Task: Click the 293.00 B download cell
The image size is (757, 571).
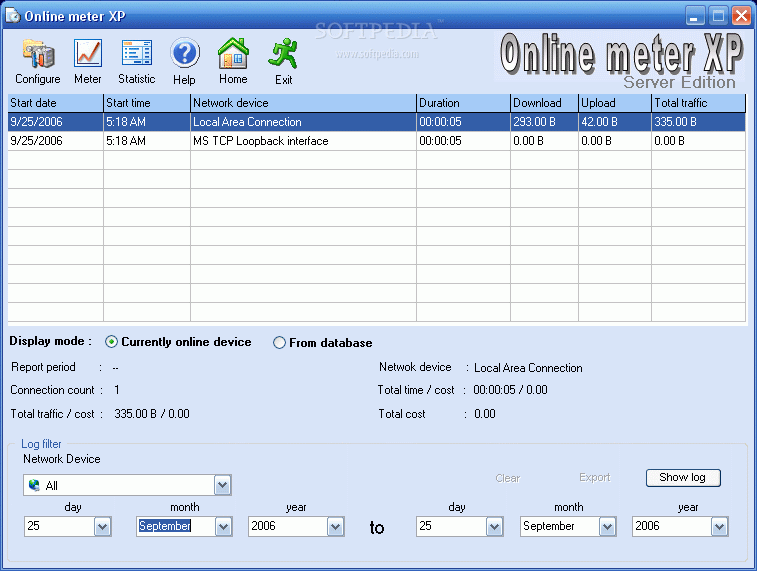Action: click(544, 122)
